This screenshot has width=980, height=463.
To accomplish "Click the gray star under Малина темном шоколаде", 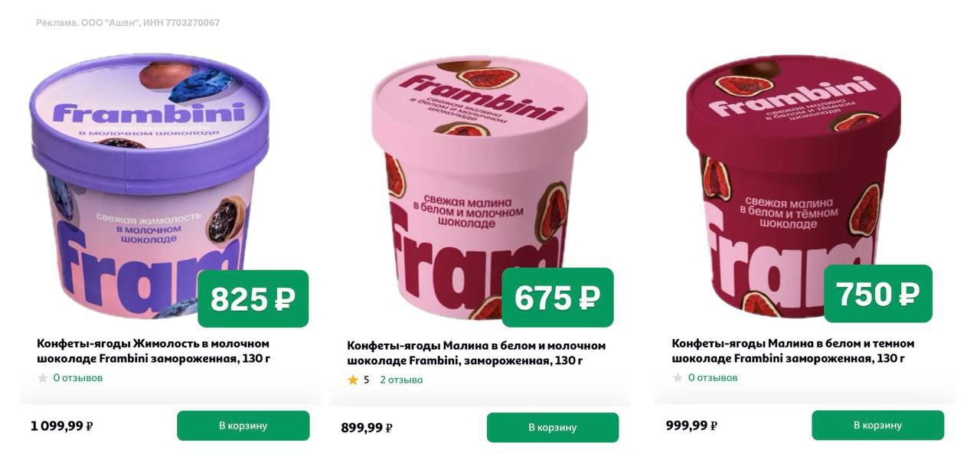I will [x=678, y=378].
